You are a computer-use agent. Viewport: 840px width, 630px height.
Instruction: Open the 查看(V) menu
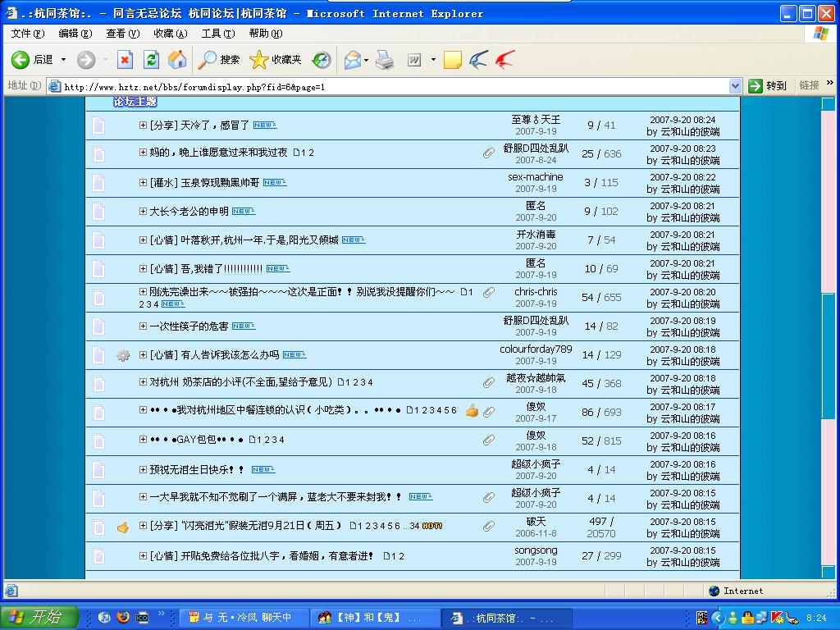click(x=123, y=34)
